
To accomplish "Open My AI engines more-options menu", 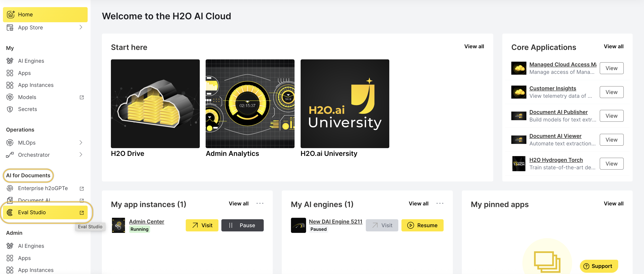I will tap(440, 204).
